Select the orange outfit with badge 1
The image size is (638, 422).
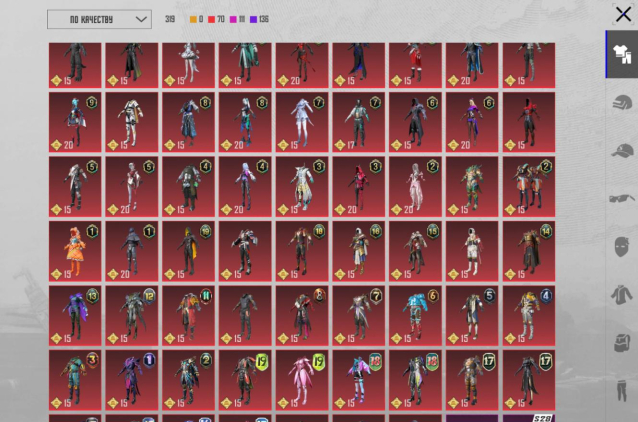pyautogui.click(x=74, y=250)
